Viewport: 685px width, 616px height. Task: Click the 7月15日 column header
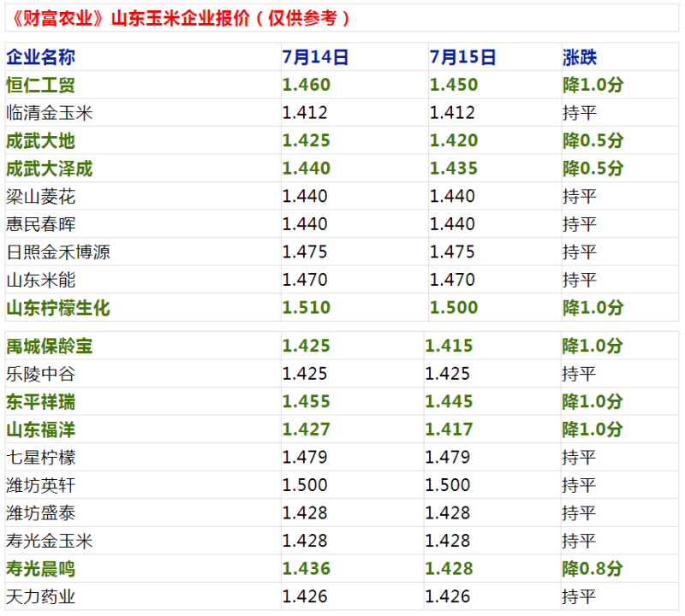click(x=463, y=57)
